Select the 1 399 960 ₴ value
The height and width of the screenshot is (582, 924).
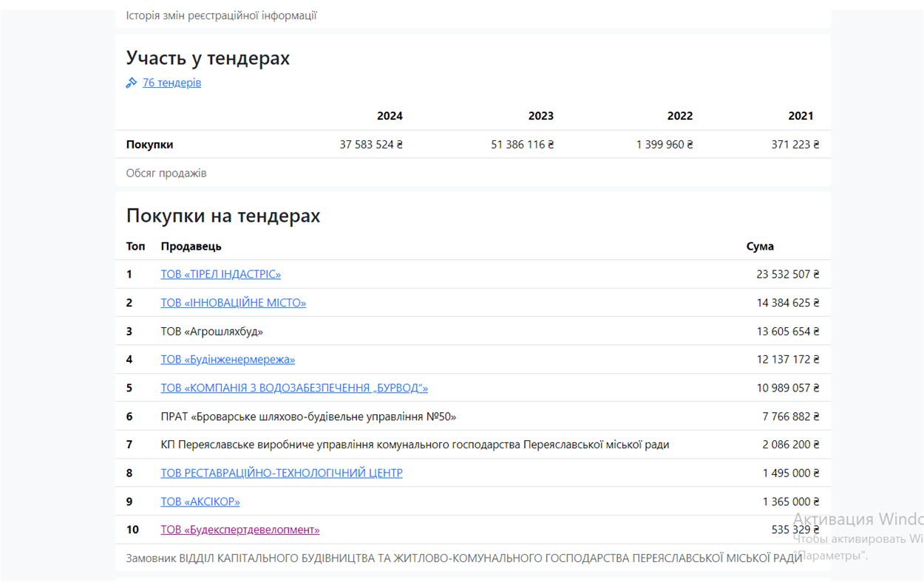pyautogui.click(x=665, y=145)
